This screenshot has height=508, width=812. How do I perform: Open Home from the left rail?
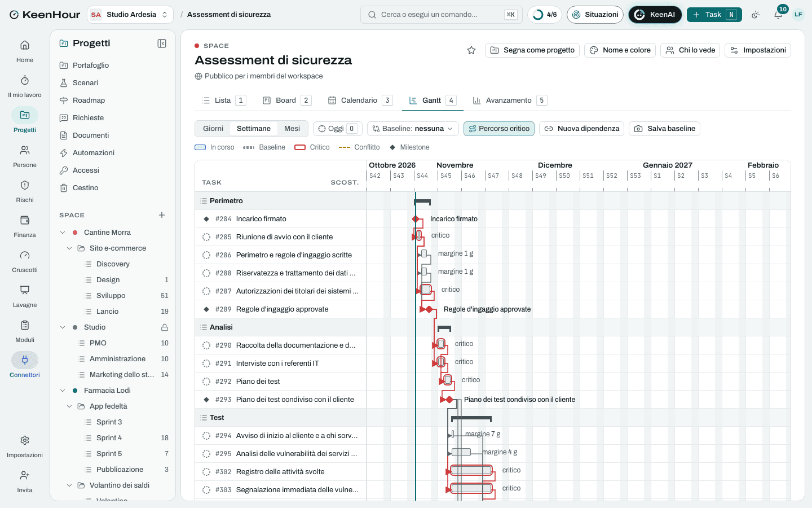click(x=25, y=51)
